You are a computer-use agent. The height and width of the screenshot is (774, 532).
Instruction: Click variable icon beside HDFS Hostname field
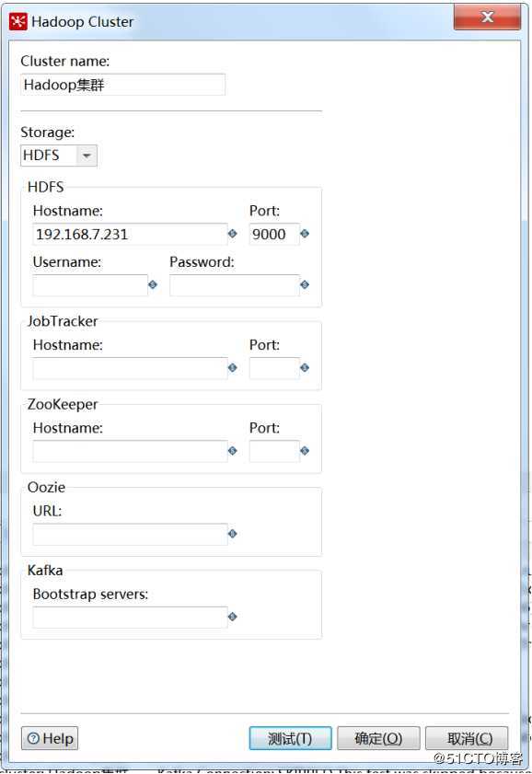click(233, 234)
